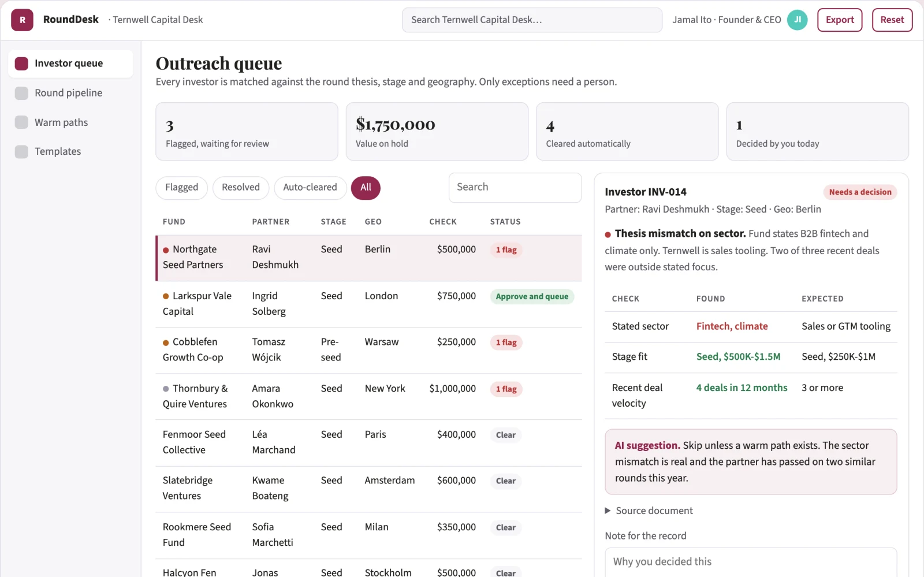924x577 pixels.
Task: Open the 1 flag badge for Thornbury & Quire Ventures
Action: click(506, 389)
